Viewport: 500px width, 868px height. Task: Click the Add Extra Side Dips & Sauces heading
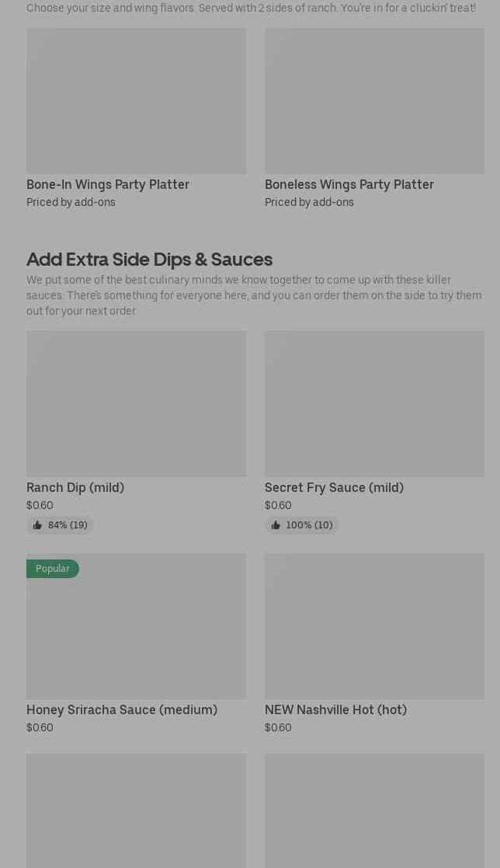coord(149,259)
